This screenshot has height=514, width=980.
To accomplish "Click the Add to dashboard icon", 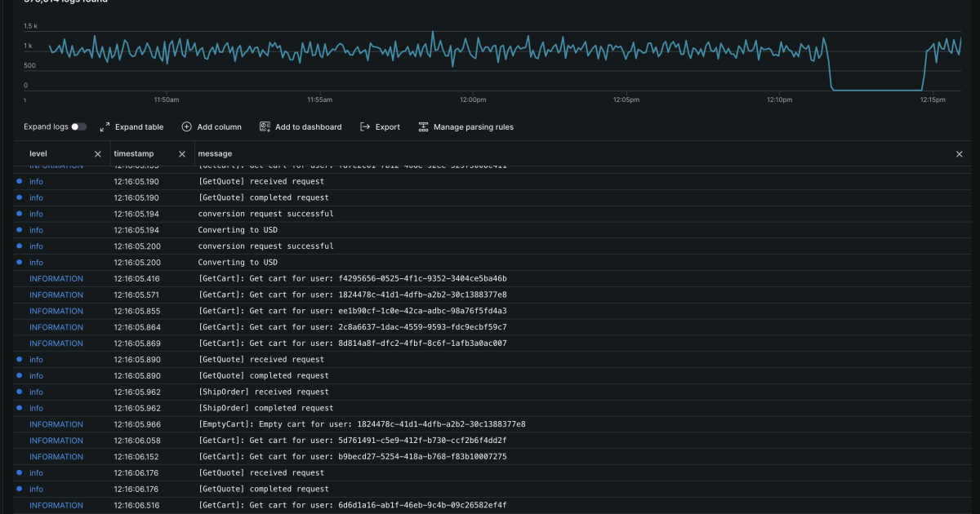I will (264, 126).
